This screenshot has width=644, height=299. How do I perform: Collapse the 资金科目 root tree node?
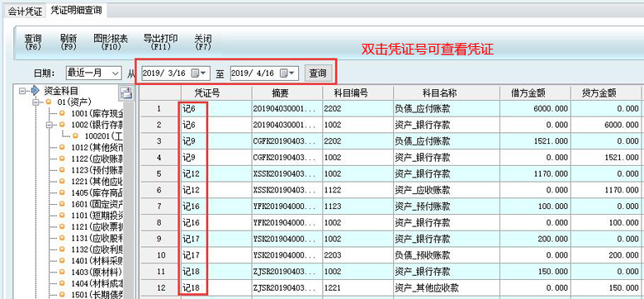(22, 91)
